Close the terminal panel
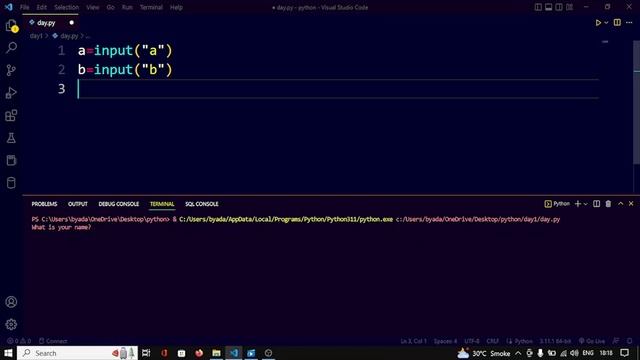Viewport: 640px width, 360px height. click(x=631, y=204)
